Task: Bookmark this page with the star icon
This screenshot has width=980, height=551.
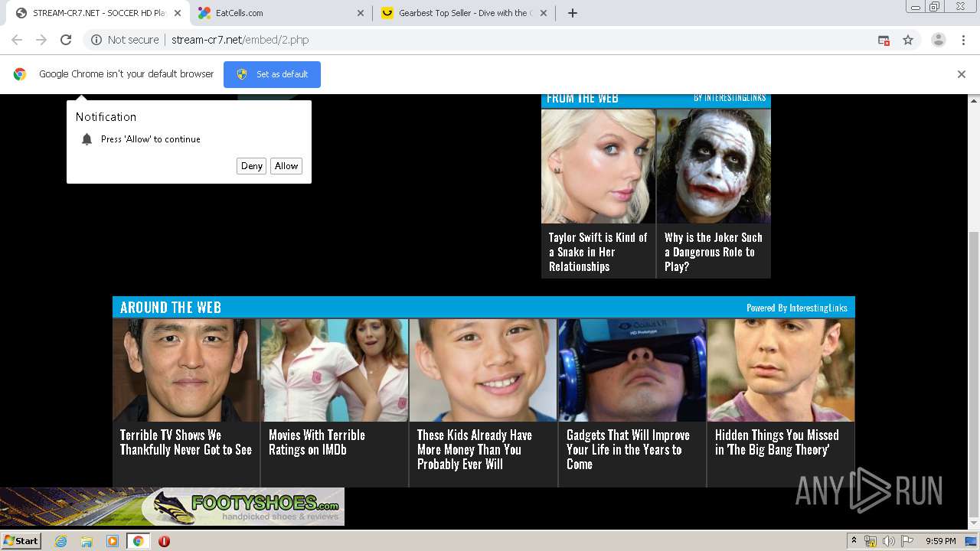Action: click(908, 40)
